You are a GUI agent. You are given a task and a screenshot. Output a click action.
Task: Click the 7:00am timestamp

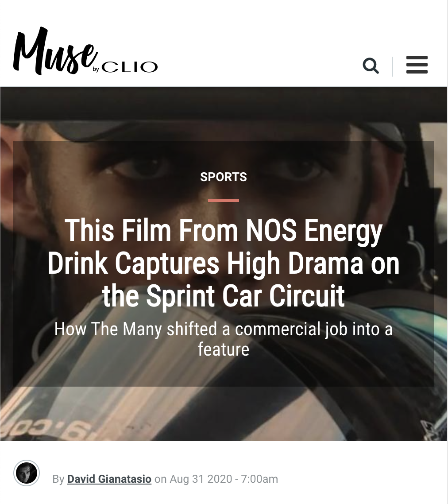259,479
